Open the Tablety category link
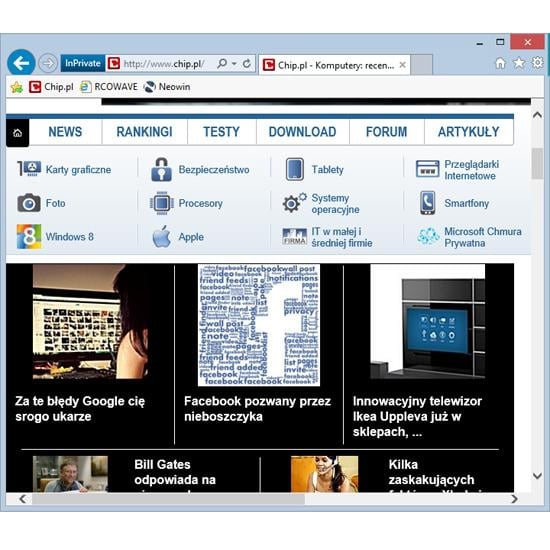The height and width of the screenshot is (550, 550). 328,170
